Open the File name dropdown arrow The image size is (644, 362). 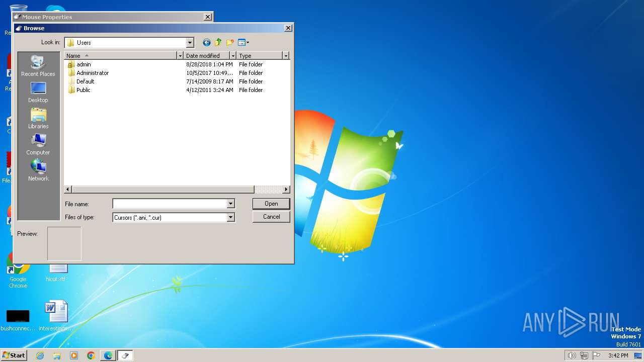230,204
